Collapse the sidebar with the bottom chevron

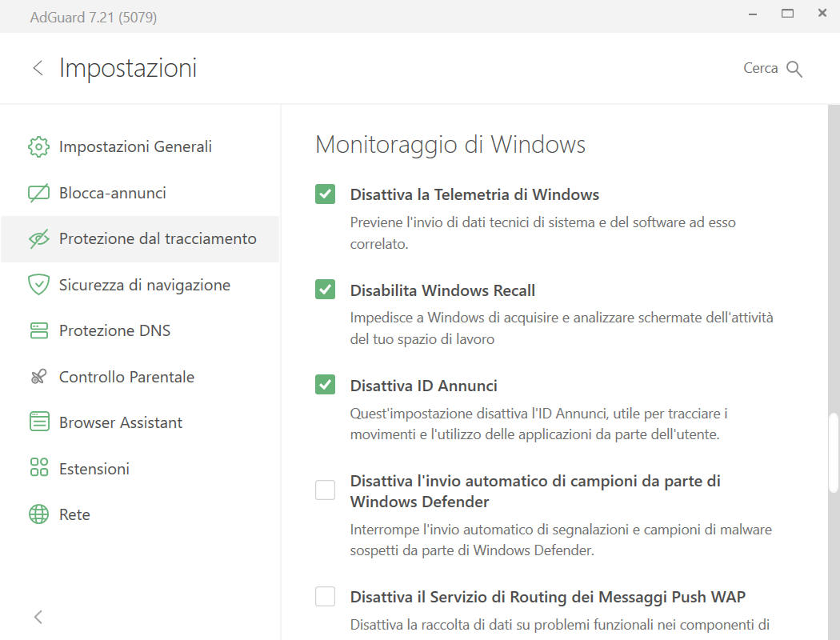[38, 617]
